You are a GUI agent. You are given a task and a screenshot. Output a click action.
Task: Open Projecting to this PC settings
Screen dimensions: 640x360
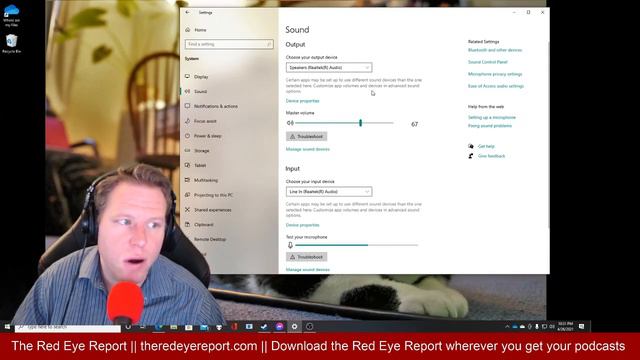pos(213,195)
